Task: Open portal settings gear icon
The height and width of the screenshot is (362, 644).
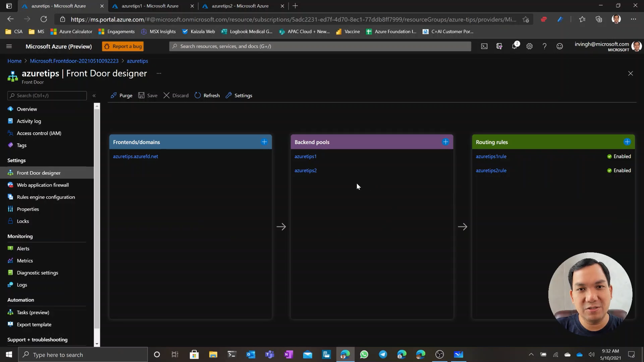Action: (x=530, y=46)
